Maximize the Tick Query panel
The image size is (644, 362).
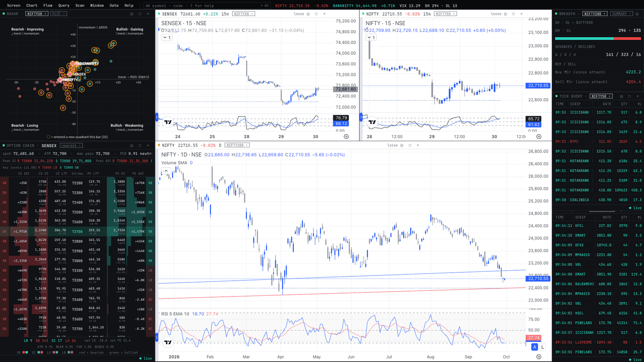coord(630,96)
